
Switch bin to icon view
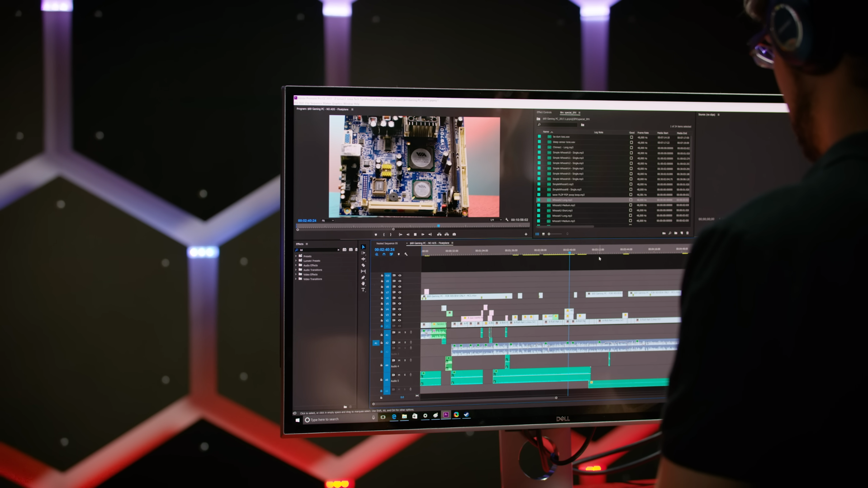tap(543, 234)
